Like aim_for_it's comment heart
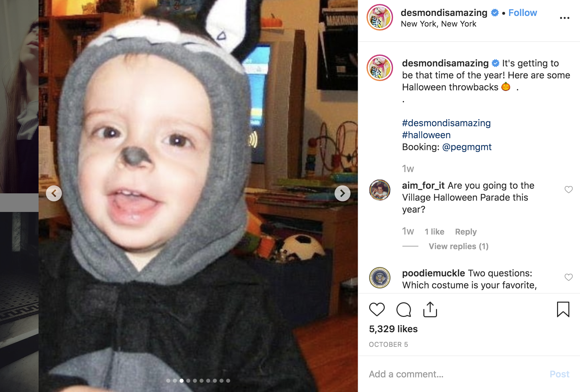580x392 pixels. point(569,189)
